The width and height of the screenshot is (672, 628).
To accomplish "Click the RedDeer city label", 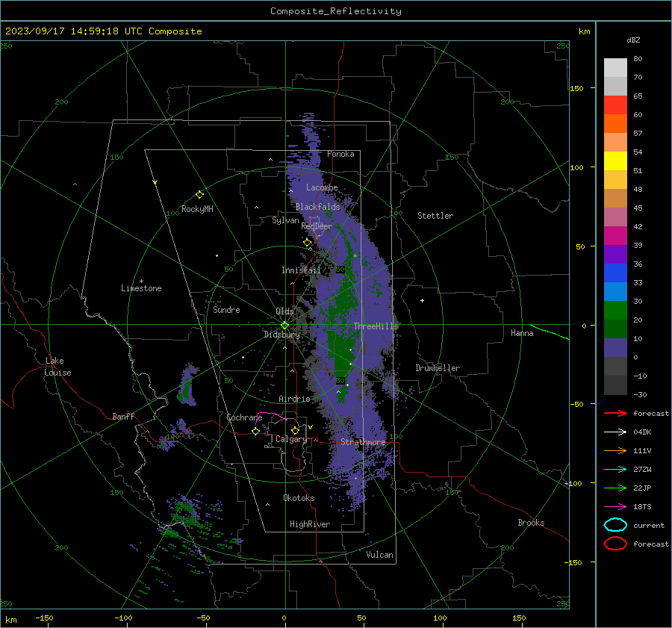I will (317, 226).
